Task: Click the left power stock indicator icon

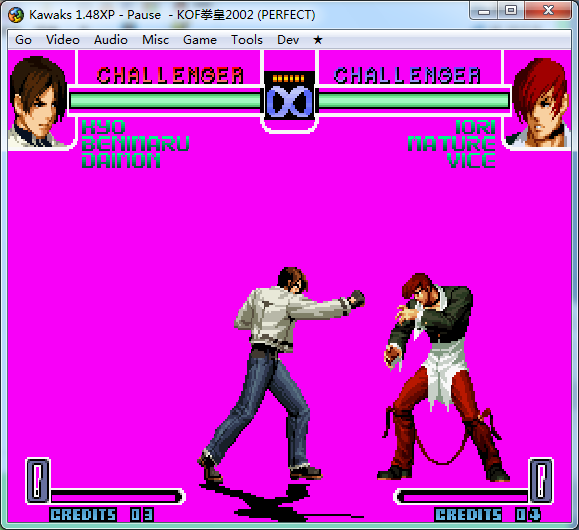Action: [38, 481]
